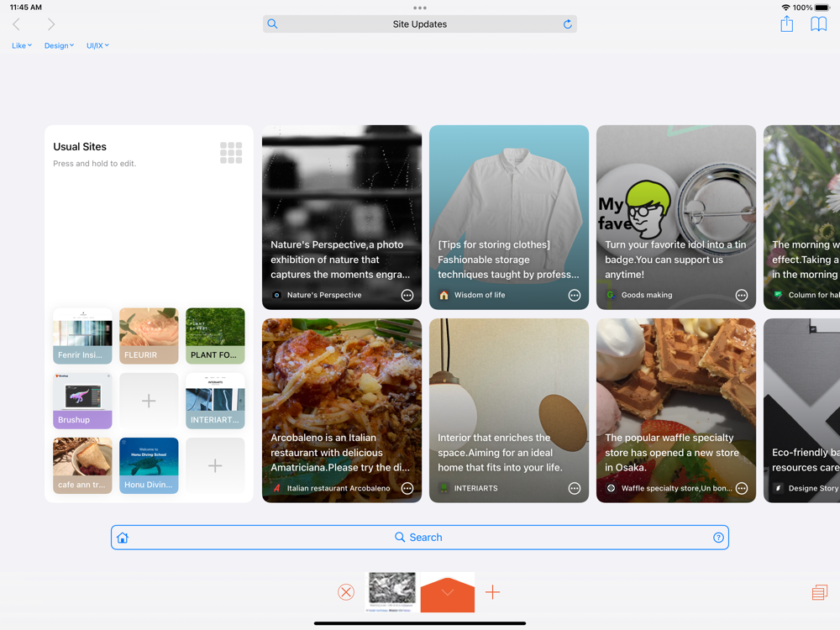Tap the three-dot multitasking indicator

420,8
